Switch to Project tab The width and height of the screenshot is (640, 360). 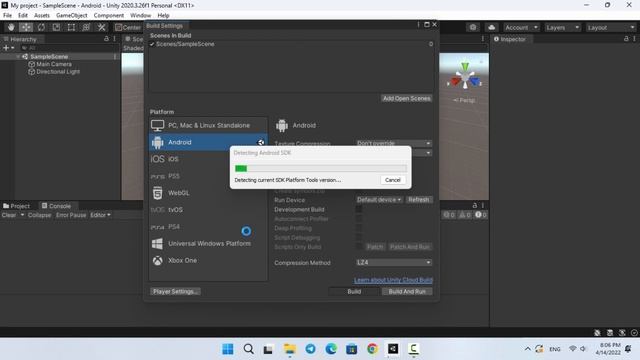(x=16, y=206)
